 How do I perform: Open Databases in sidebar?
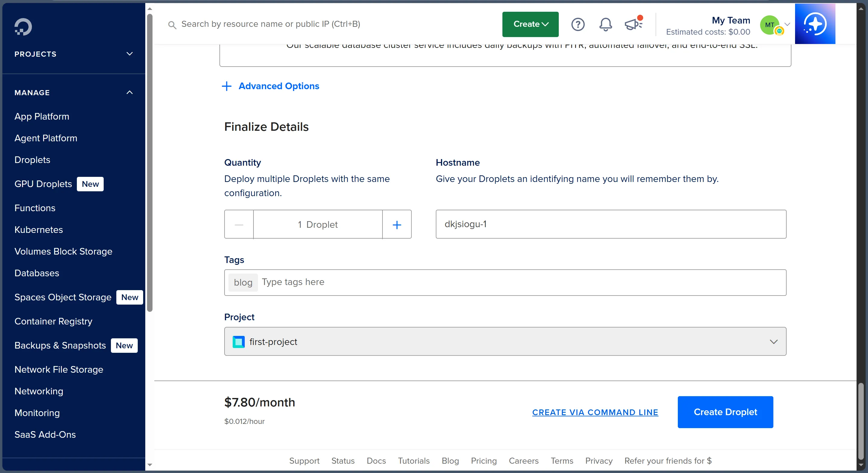click(37, 273)
